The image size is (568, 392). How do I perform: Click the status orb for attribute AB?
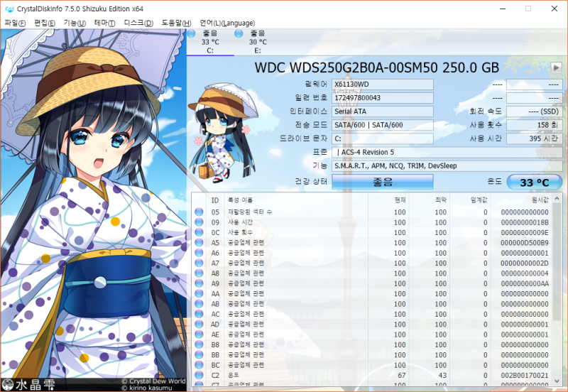199,304
